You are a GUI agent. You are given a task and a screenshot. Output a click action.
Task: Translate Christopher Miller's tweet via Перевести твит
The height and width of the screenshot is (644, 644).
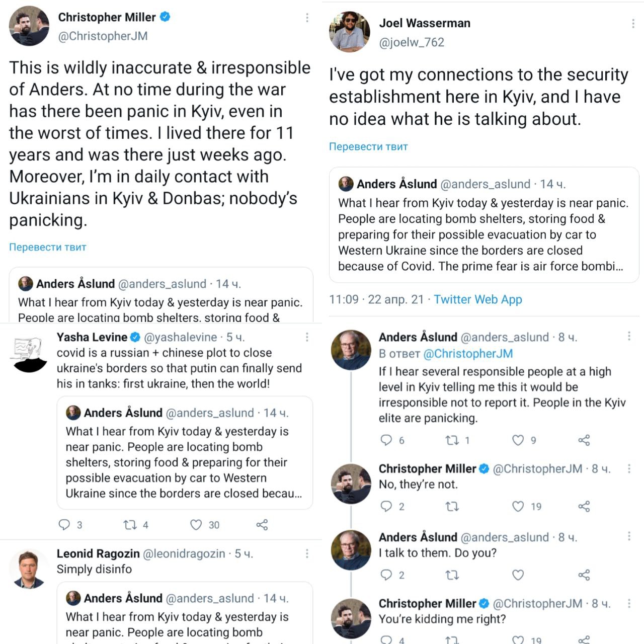coord(48,247)
